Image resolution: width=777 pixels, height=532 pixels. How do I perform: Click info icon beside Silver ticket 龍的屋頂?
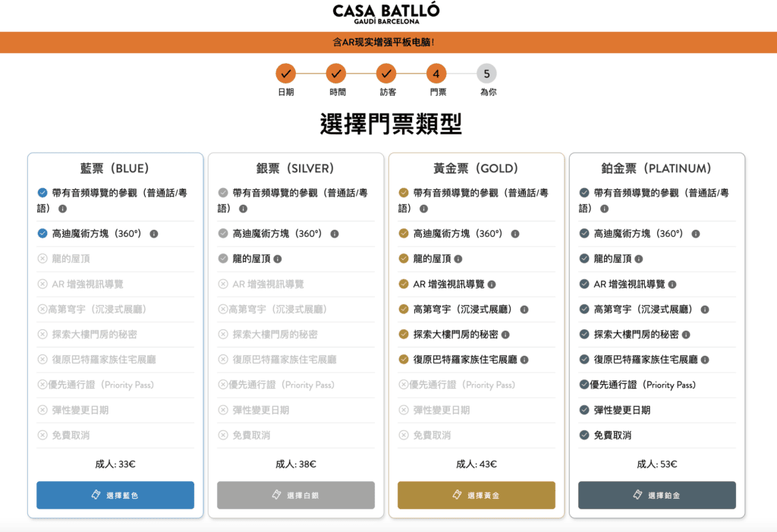(x=277, y=259)
